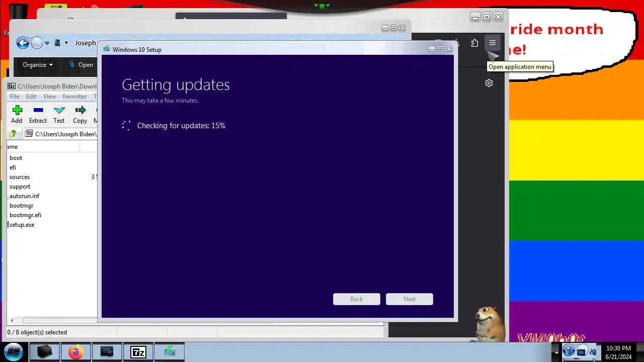Click the Name column header in 7-Zip
Viewport: 644px width, 362px height.
pos(43,147)
